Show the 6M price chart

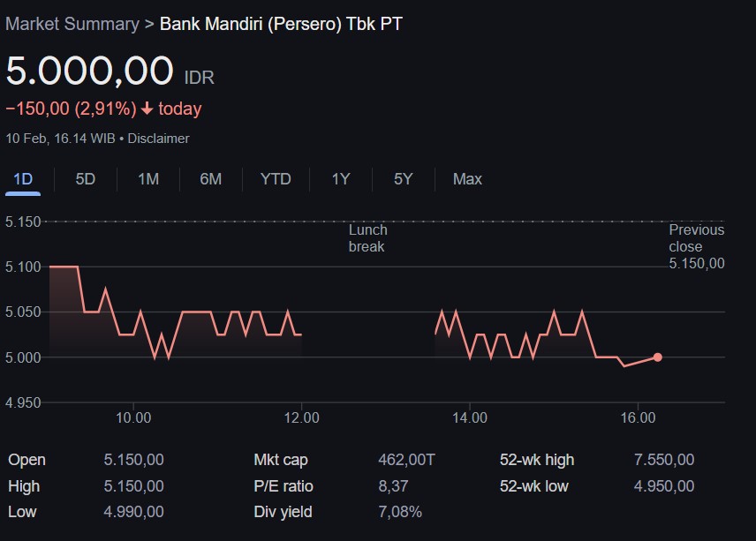tap(211, 179)
